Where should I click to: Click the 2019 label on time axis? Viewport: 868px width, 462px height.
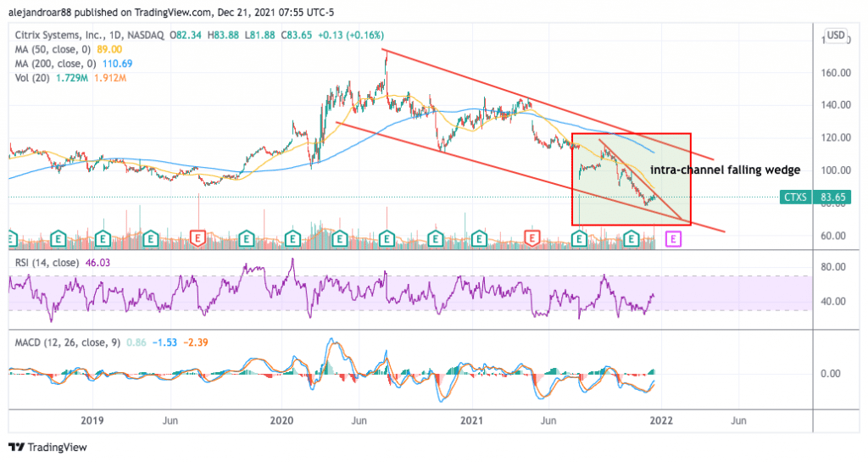(x=92, y=420)
